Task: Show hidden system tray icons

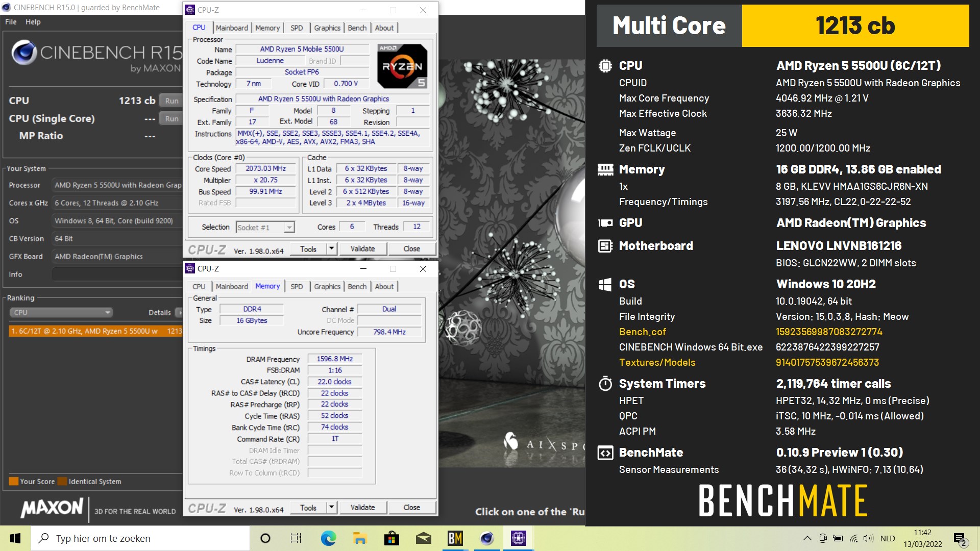Action: tap(807, 538)
